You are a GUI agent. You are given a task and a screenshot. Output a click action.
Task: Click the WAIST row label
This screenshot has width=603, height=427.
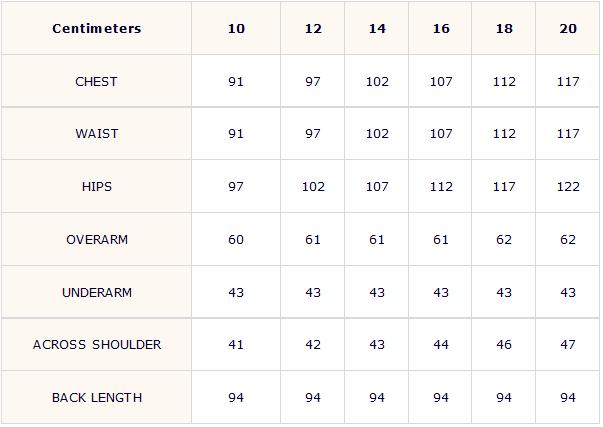coord(97,134)
